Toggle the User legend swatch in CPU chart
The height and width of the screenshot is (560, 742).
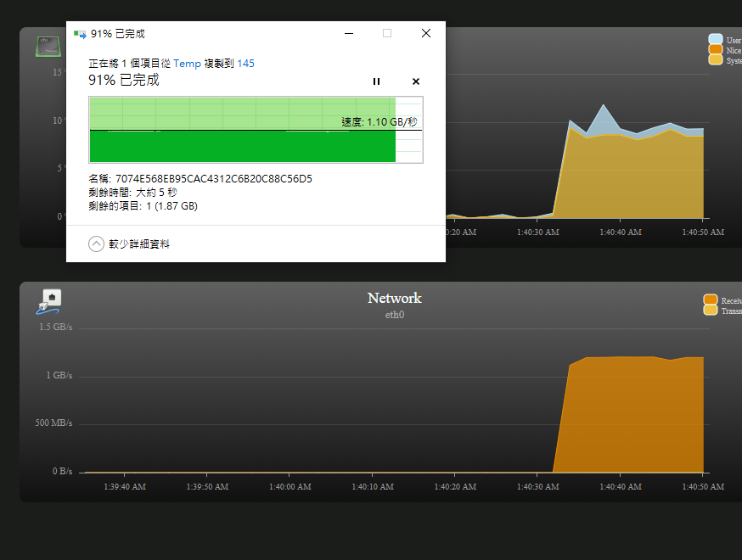coord(715,39)
